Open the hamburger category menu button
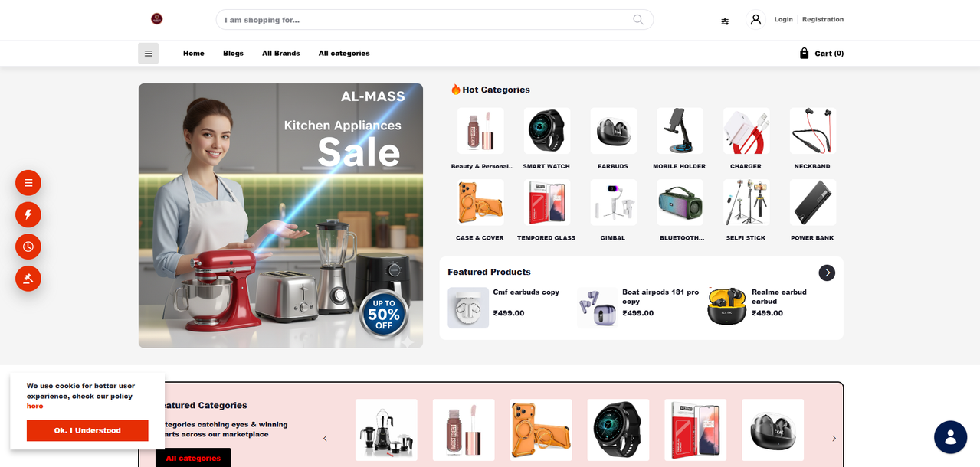The height and width of the screenshot is (467, 980). click(x=148, y=54)
